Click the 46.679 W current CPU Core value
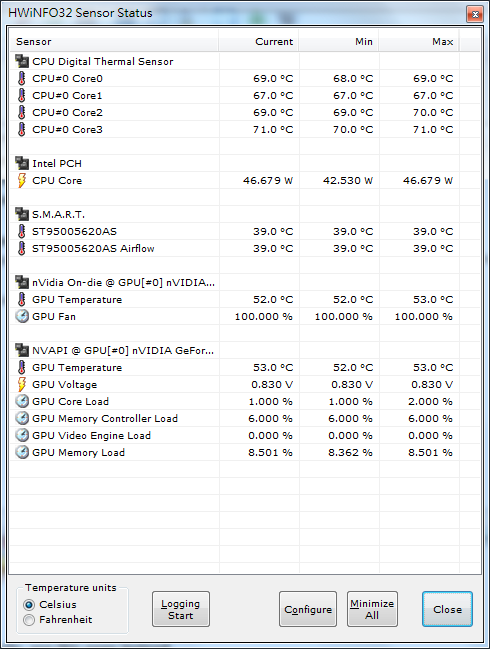Screen dimensions: 490x649 [268, 180]
